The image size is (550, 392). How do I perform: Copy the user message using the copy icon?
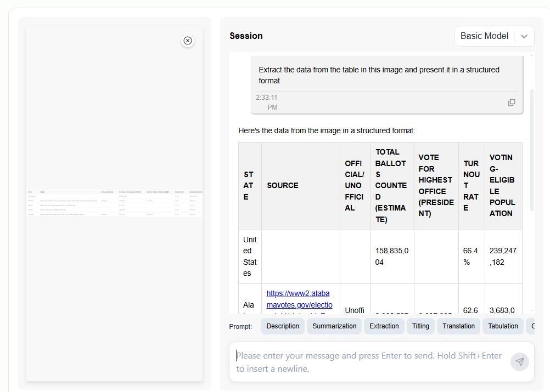coord(511,103)
